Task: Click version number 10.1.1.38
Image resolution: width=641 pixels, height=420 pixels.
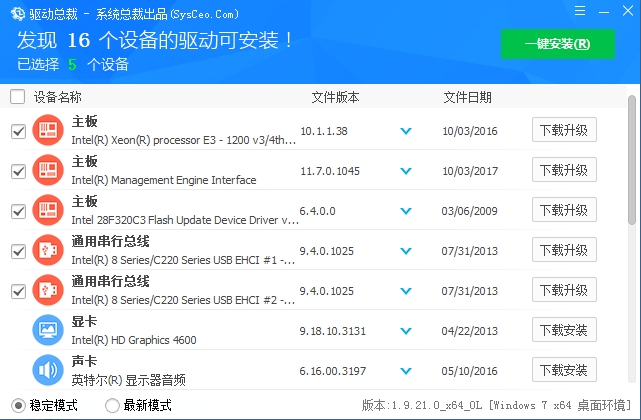Action: [x=324, y=131]
